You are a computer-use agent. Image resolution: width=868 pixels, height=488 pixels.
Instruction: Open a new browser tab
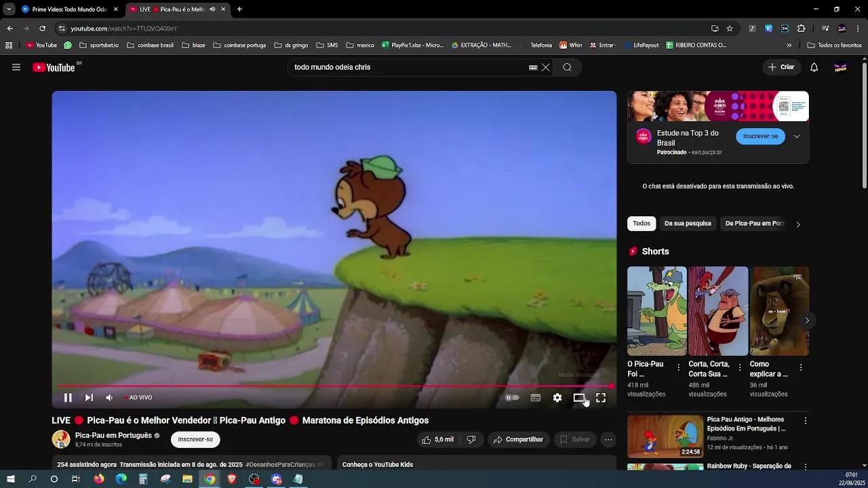[239, 9]
